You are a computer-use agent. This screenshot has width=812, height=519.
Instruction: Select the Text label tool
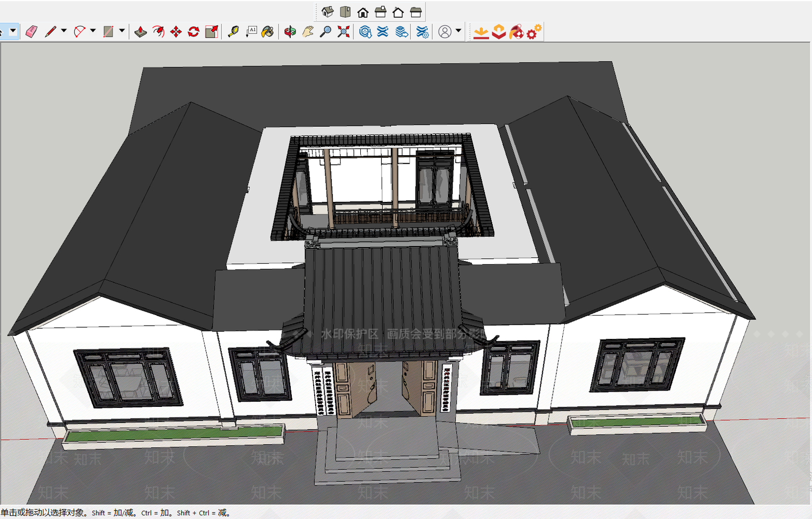(251, 32)
